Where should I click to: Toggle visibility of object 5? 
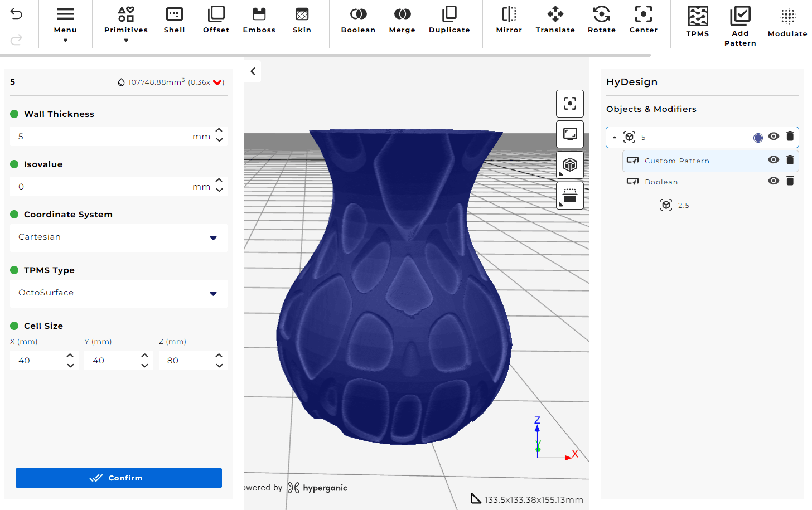coord(774,137)
